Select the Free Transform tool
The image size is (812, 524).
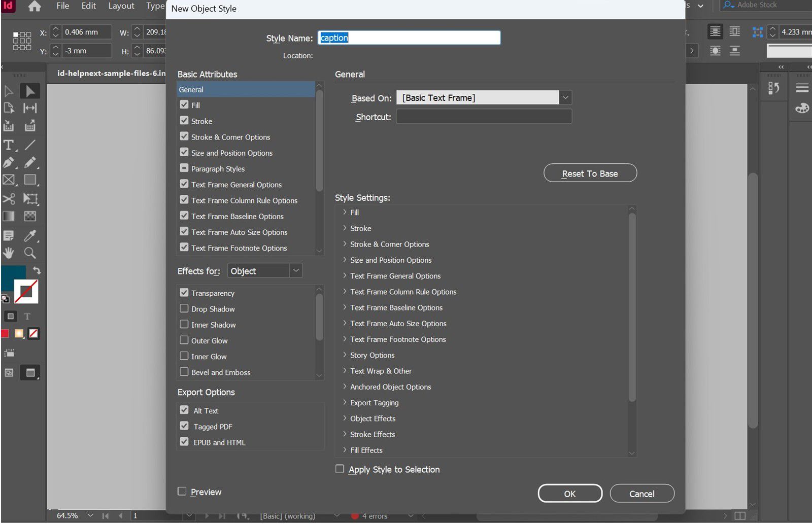(30, 198)
